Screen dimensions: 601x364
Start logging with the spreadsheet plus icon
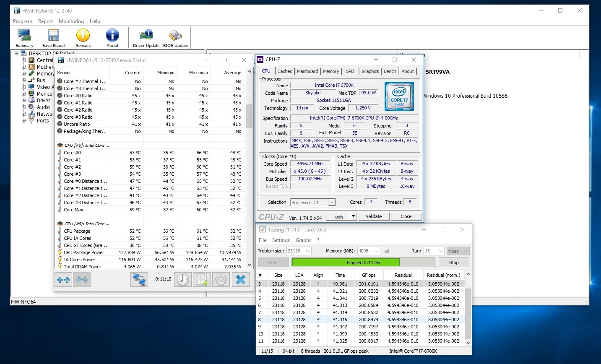click(202, 279)
